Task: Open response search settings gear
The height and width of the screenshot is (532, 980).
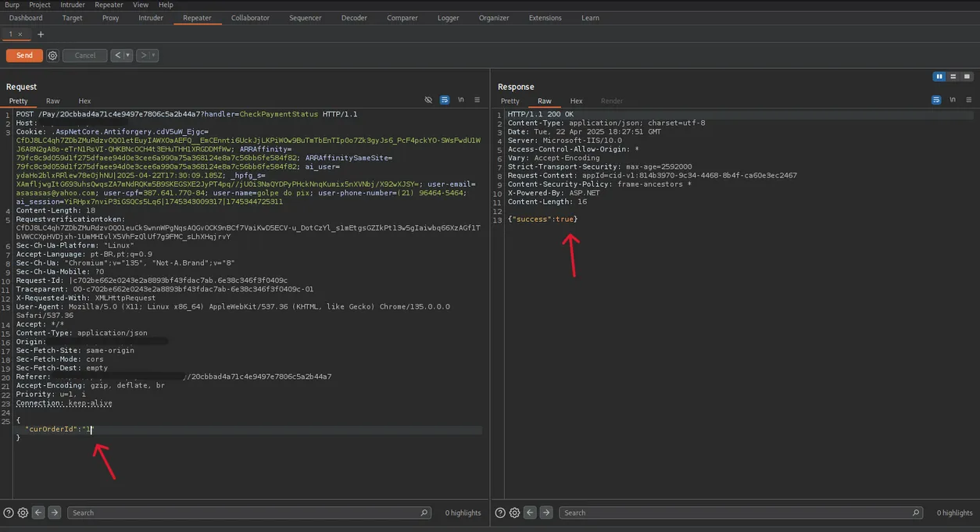Action: tap(514, 512)
